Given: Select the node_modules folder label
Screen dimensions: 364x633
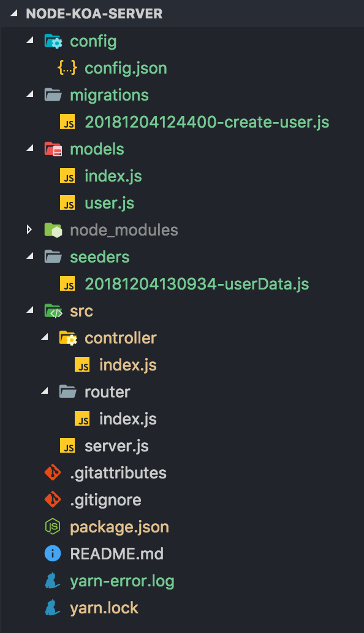Looking at the screenshot, I should pyautogui.click(x=124, y=230).
